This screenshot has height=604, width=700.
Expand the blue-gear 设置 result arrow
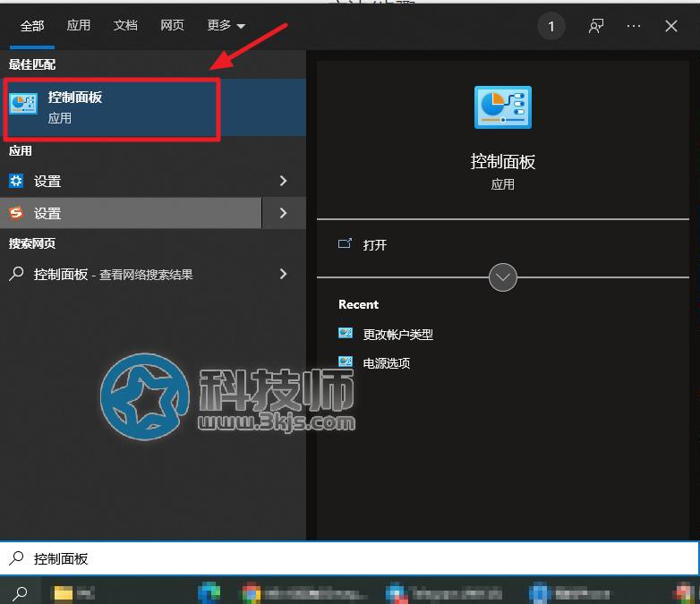click(283, 181)
